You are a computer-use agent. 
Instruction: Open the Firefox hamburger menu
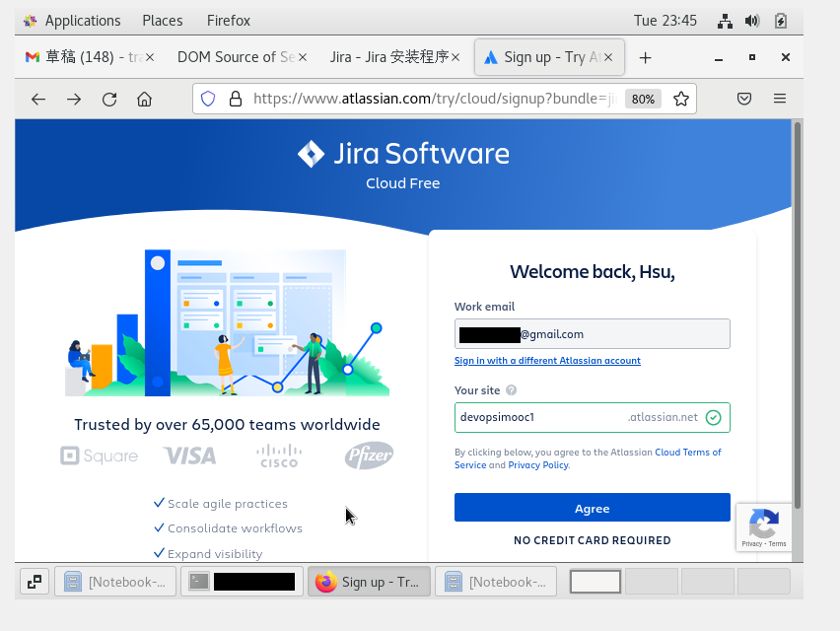780,99
